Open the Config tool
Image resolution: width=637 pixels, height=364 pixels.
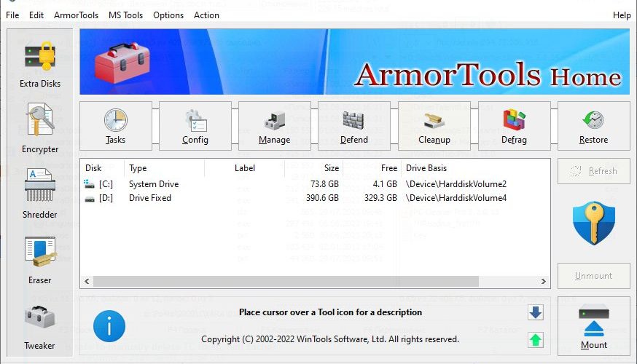pyautogui.click(x=195, y=126)
